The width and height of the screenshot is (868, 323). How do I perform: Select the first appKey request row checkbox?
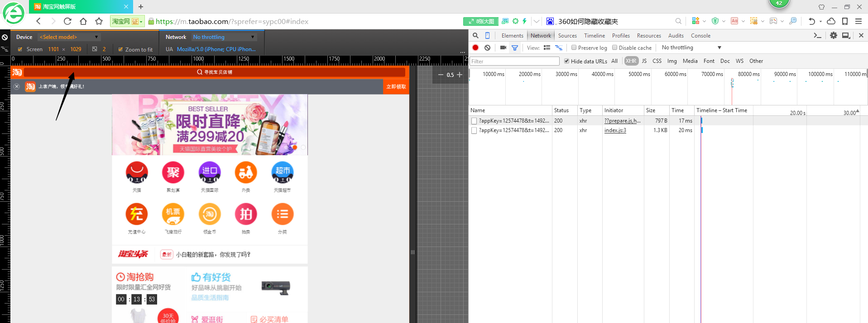[474, 121]
